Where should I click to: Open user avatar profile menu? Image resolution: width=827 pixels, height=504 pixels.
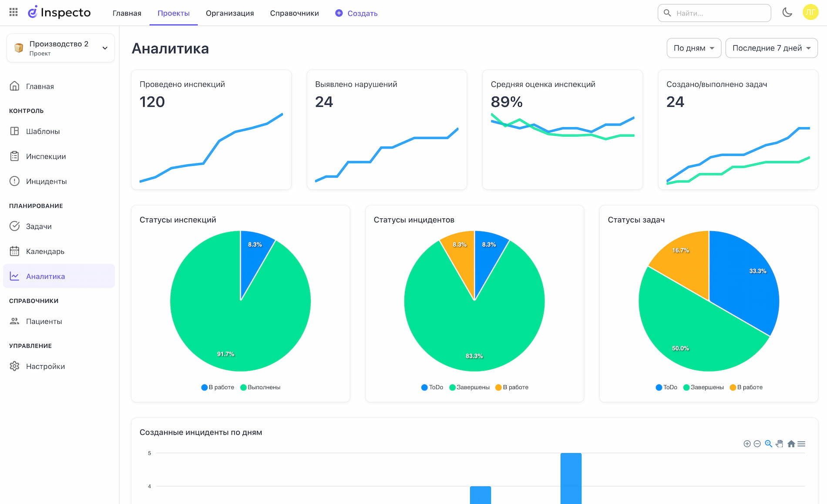(x=810, y=13)
